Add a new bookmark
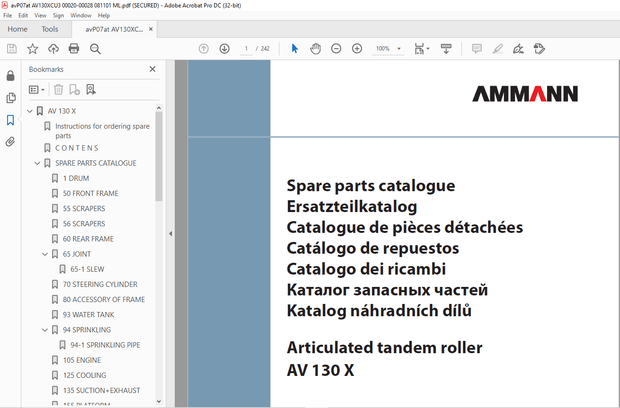 (74, 90)
